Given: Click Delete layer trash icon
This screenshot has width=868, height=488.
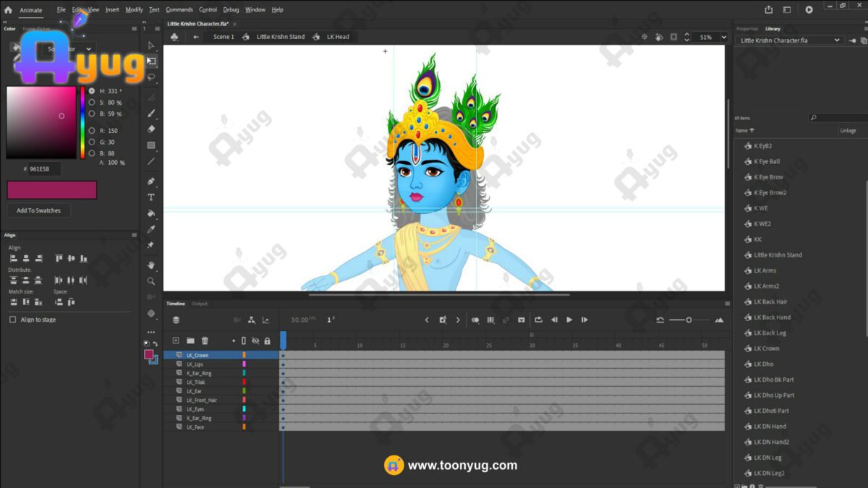Looking at the screenshot, I should [x=205, y=341].
